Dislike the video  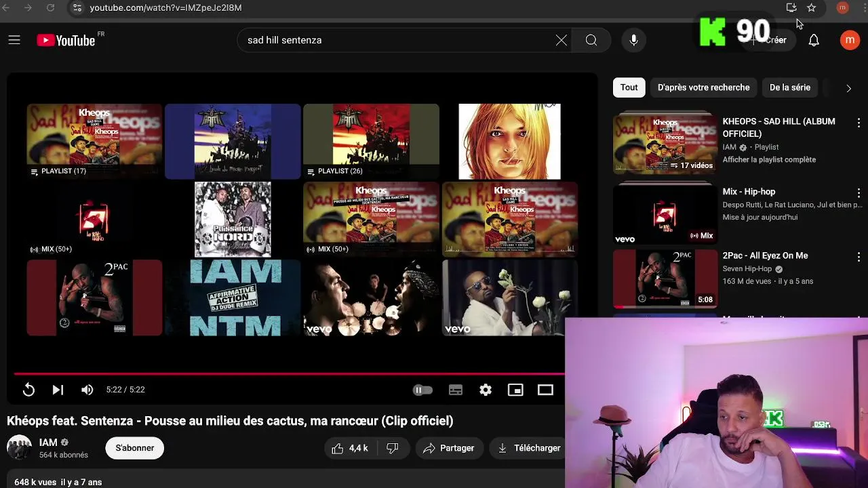[392, 448]
